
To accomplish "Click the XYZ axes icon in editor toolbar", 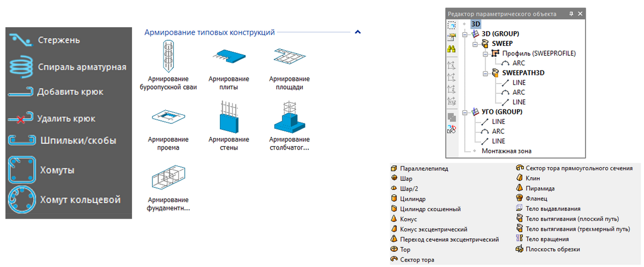I will click(451, 101).
